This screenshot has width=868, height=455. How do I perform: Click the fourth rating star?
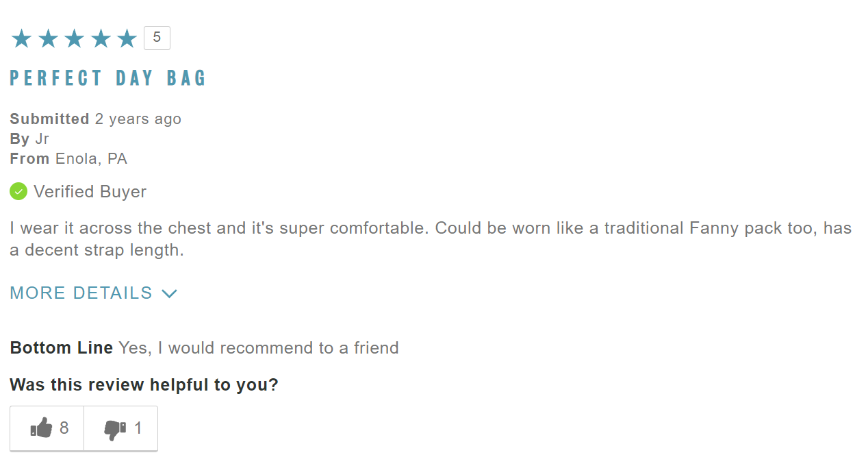point(101,38)
